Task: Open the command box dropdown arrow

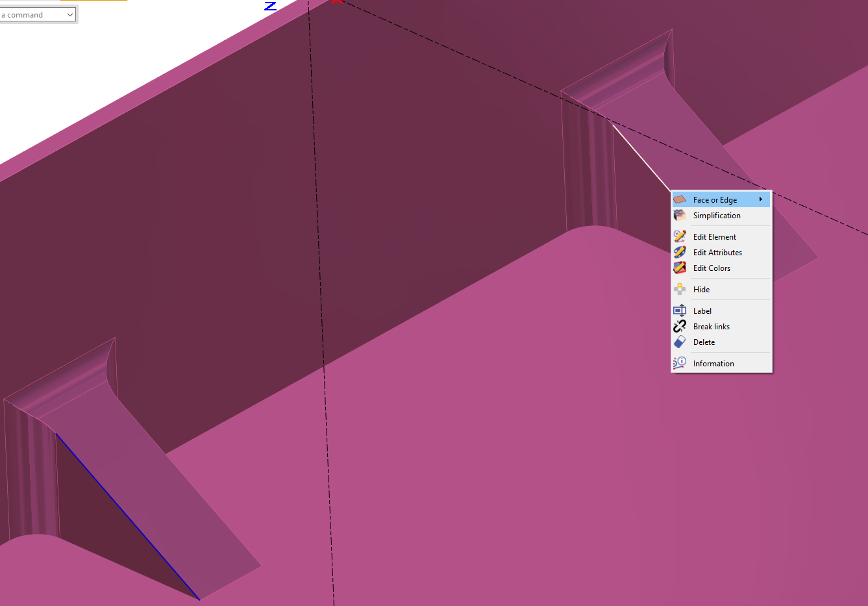Action: [70, 15]
